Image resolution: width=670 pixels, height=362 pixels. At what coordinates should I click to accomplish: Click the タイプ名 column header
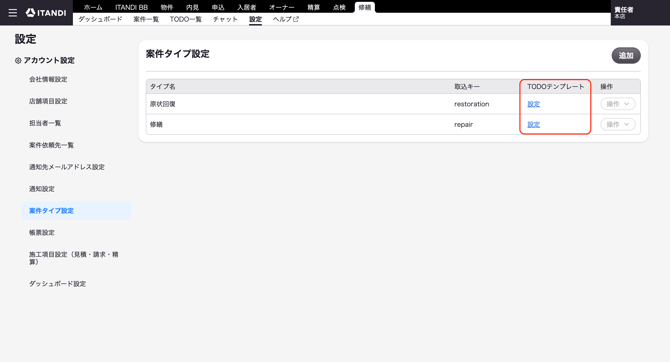click(x=162, y=87)
